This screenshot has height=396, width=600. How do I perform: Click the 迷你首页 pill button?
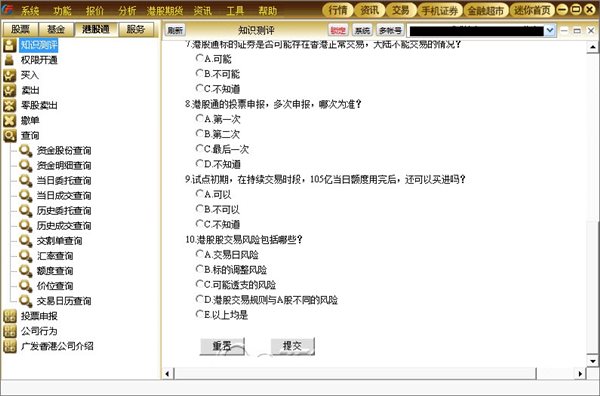pos(532,10)
